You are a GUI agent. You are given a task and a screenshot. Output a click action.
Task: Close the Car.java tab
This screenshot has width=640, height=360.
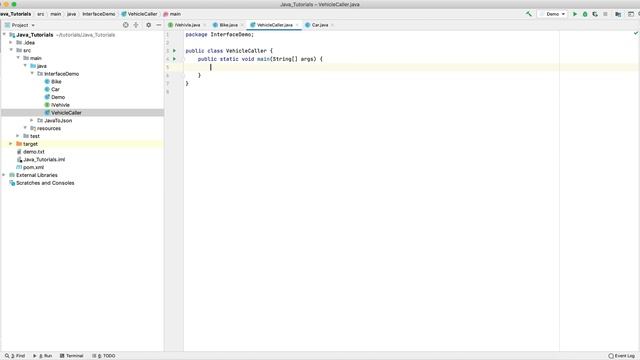click(332, 25)
